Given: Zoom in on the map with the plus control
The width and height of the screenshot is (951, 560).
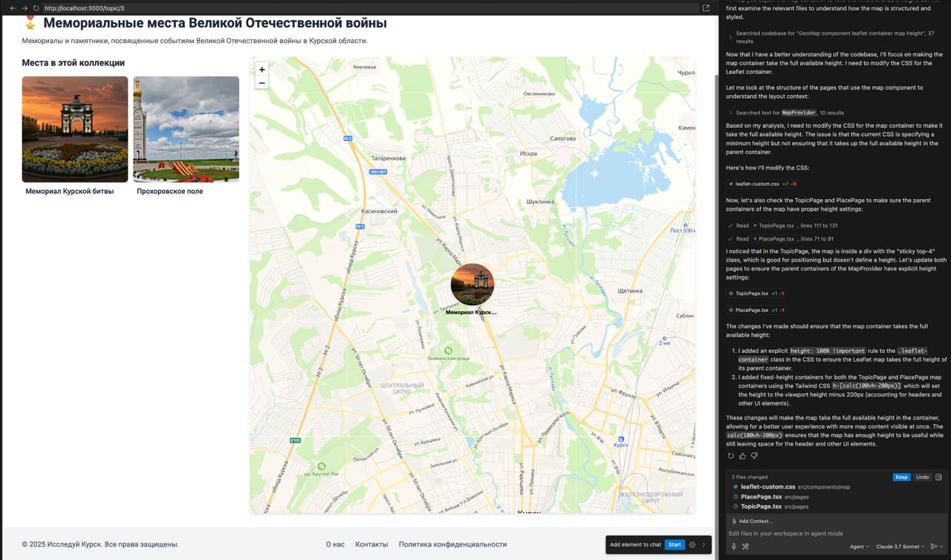Looking at the screenshot, I should [x=262, y=69].
